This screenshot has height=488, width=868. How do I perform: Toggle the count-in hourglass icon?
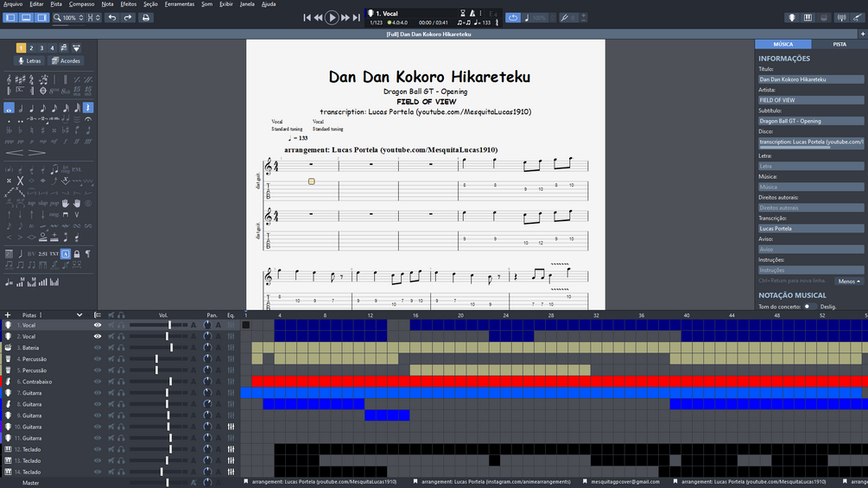pos(463,13)
